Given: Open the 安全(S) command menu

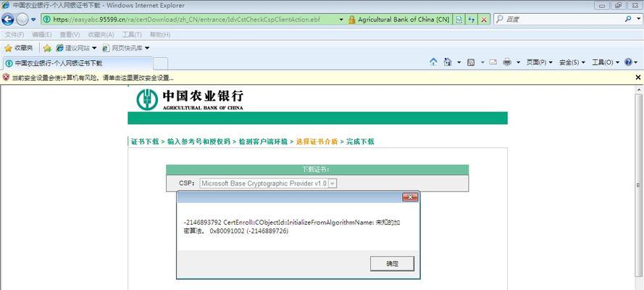Looking at the screenshot, I should click(x=572, y=62).
